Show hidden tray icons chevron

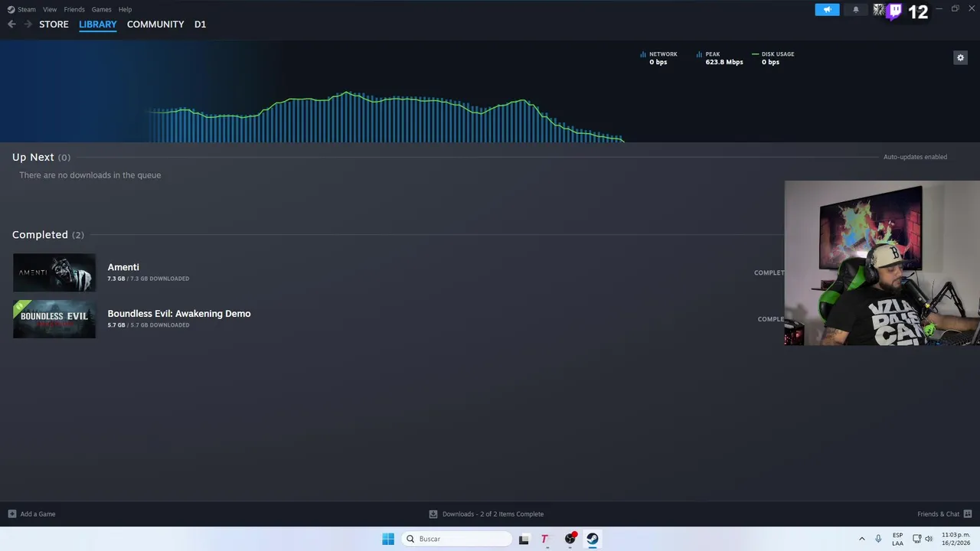(x=862, y=539)
